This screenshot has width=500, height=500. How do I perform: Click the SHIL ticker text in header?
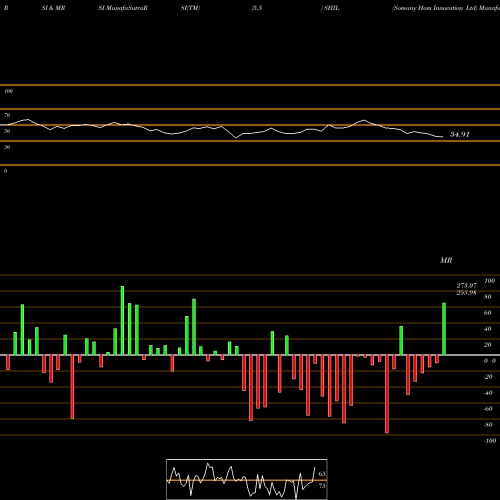(331, 8)
